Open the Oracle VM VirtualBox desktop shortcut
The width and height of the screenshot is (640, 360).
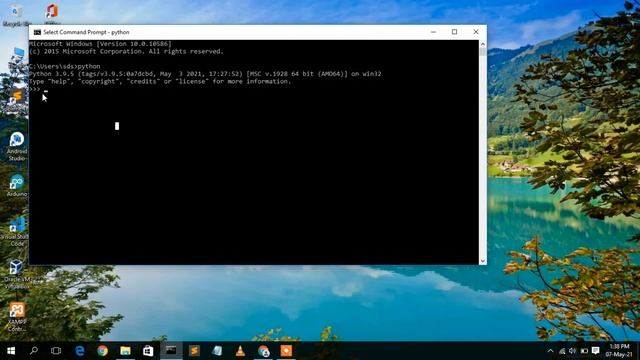pos(16,274)
